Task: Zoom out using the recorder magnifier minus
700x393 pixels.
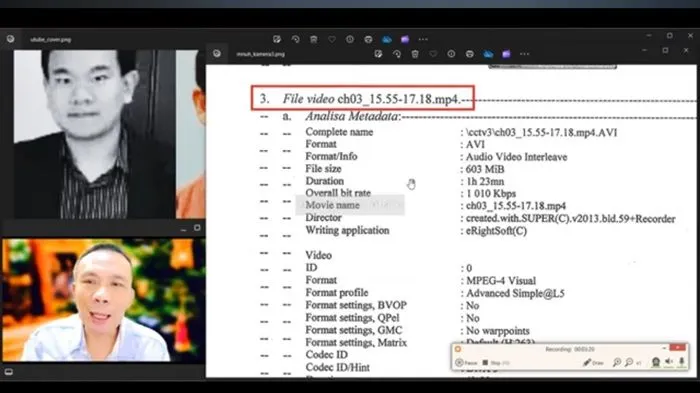Action: (x=629, y=363)
